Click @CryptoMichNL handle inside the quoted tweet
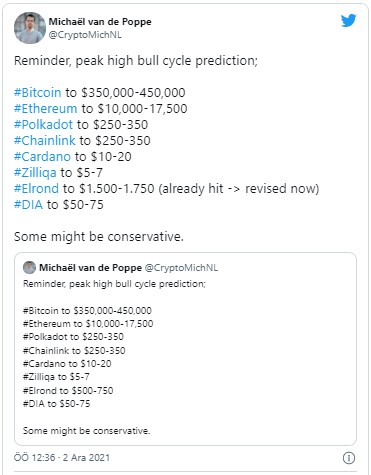This screenshot has height=475, width=371. point(181,267)
